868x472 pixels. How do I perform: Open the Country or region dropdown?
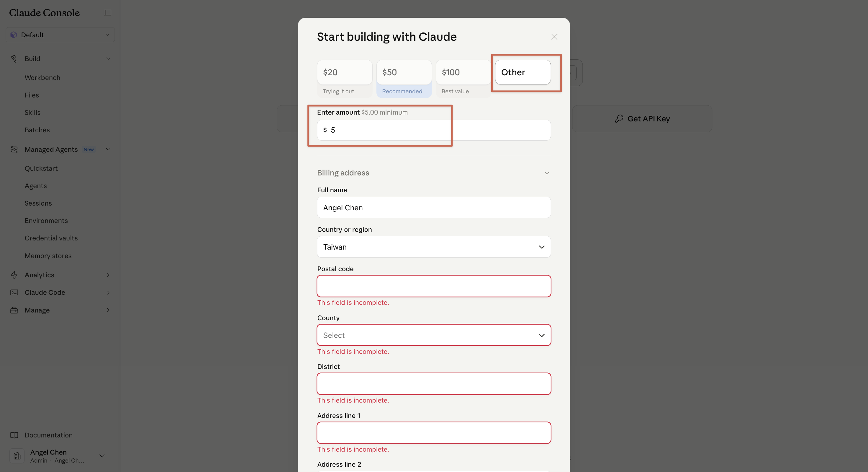click(434, 247)
